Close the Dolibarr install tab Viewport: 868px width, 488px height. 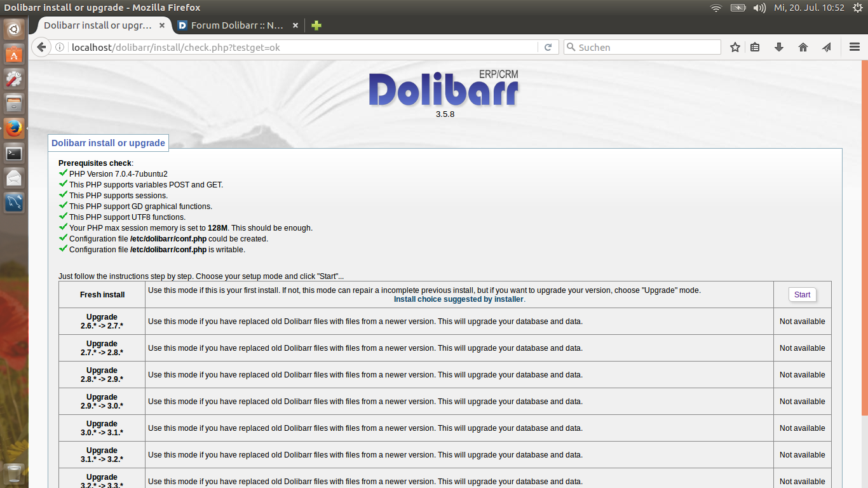pyautogui.click(x=162, y=25)
